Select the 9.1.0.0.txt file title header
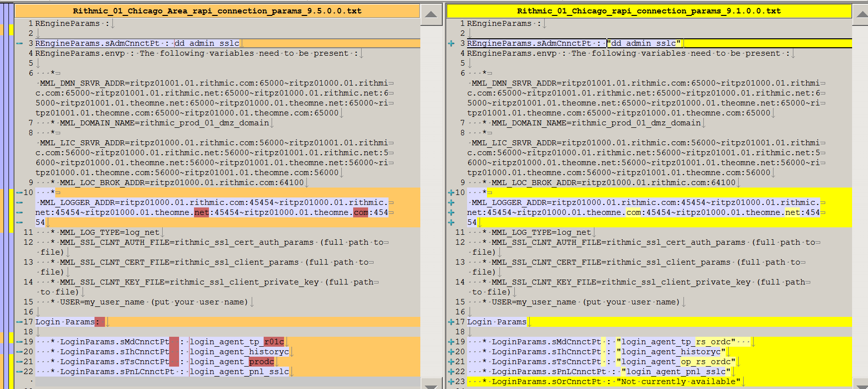868x389 pixels. click(649, 11)
